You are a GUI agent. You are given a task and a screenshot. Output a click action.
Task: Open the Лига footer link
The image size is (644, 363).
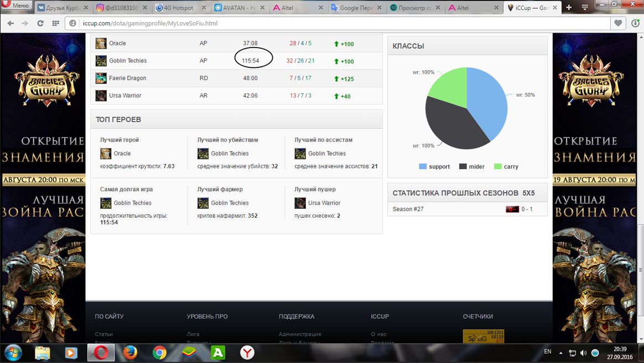pos(193,334)
